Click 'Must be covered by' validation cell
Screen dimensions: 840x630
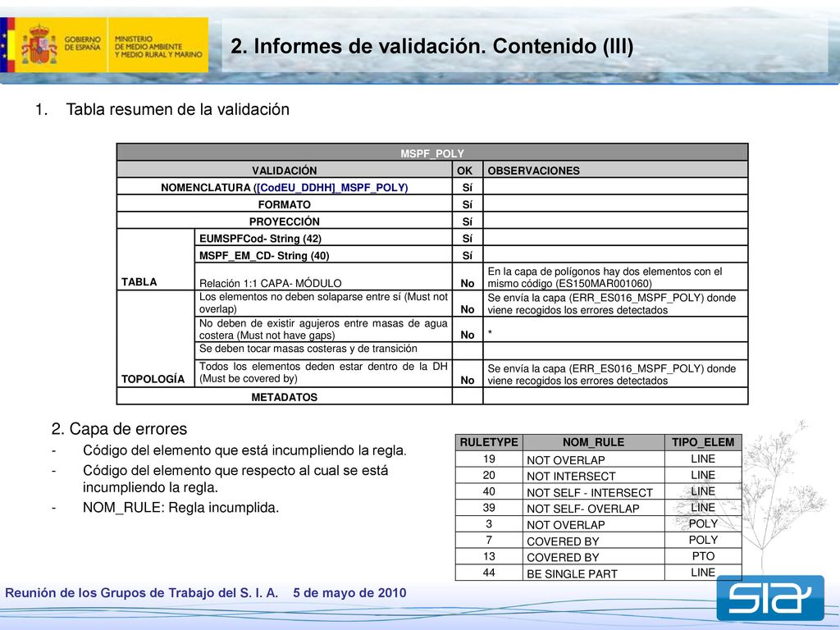323,373
